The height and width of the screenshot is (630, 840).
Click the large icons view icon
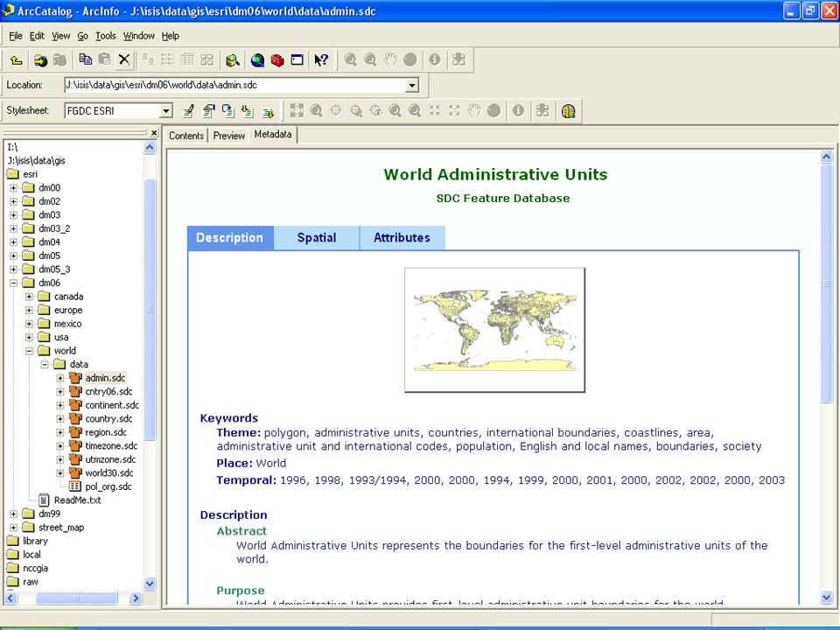tap(149, 60)
